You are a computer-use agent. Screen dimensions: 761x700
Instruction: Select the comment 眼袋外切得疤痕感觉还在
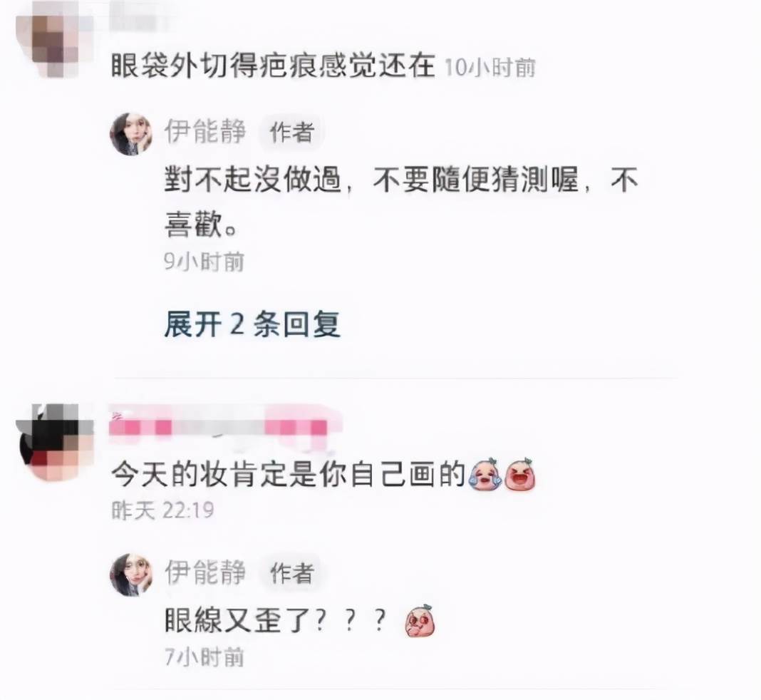(273, 65)
